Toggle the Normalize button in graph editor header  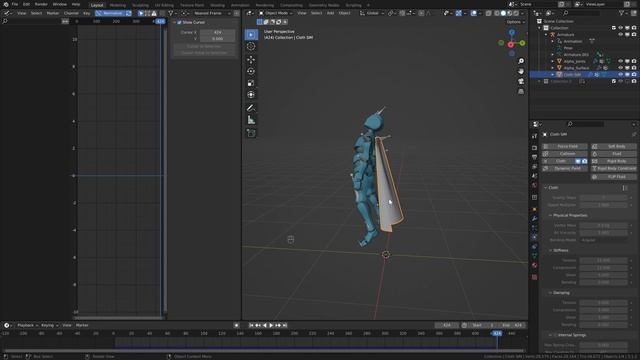click(113, 13)
